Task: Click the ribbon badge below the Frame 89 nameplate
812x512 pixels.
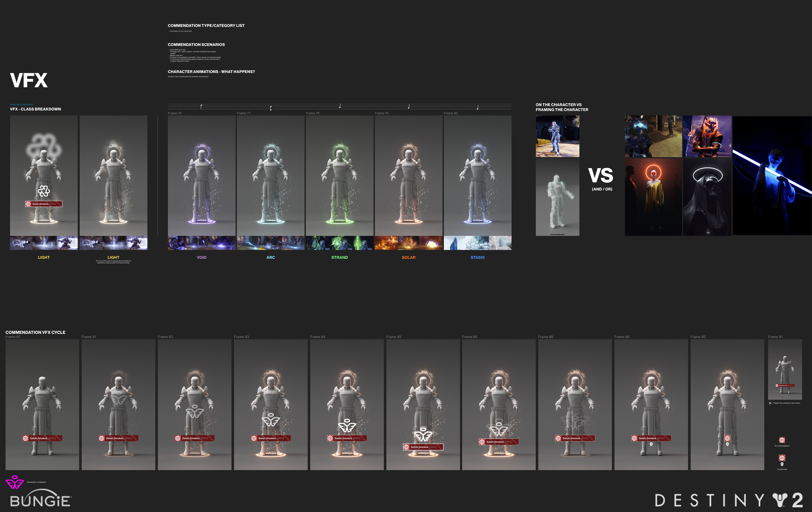Action: (651, 444)
